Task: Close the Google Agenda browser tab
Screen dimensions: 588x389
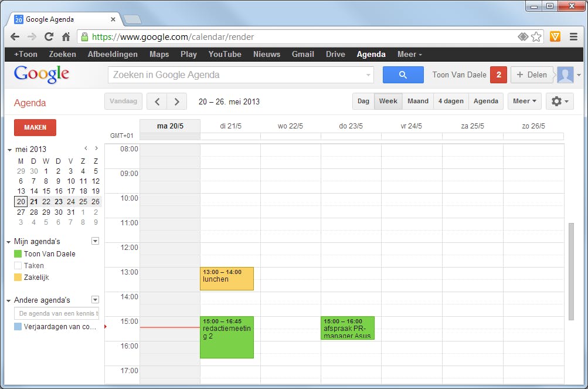Action: [113, 19]
